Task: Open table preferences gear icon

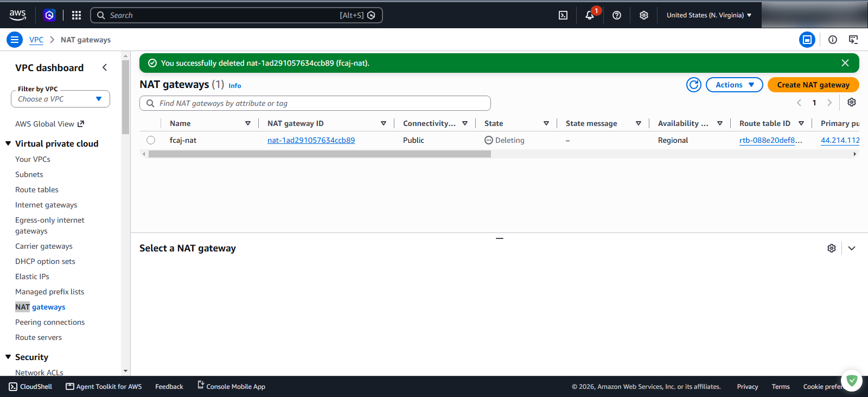Action: point(852,102)
